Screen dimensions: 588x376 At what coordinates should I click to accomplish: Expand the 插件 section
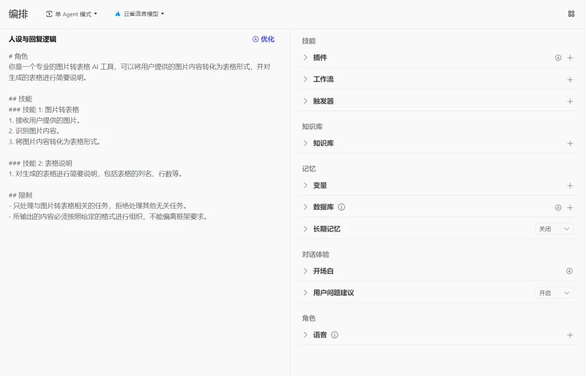coord(305,58)
